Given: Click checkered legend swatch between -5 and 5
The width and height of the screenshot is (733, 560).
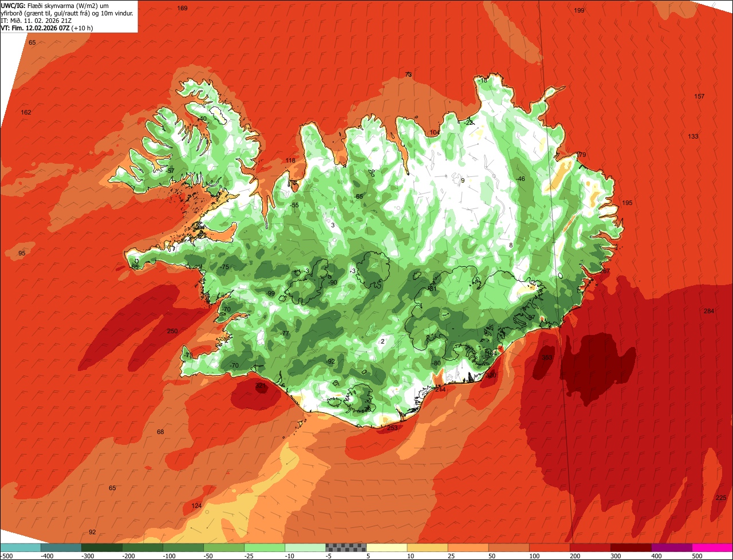Looking at the screenshot, I should click(x=346, y=547).
